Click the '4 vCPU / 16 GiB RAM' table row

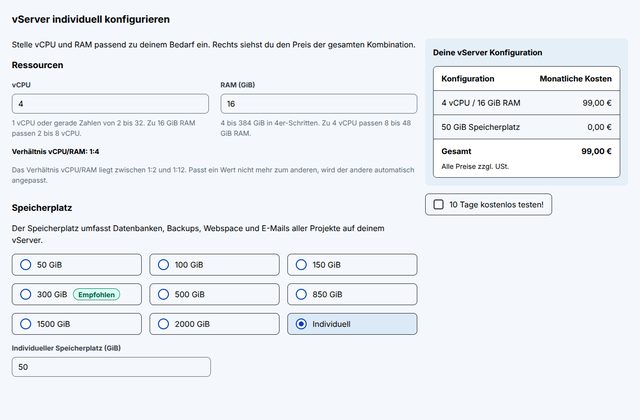pyautogui.click(x=527, y=103)
